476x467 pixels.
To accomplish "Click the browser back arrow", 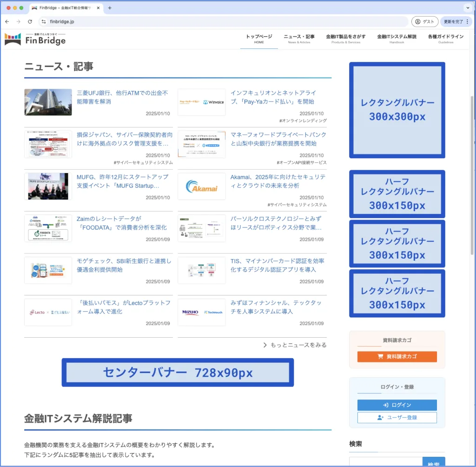I will (7, 21).
